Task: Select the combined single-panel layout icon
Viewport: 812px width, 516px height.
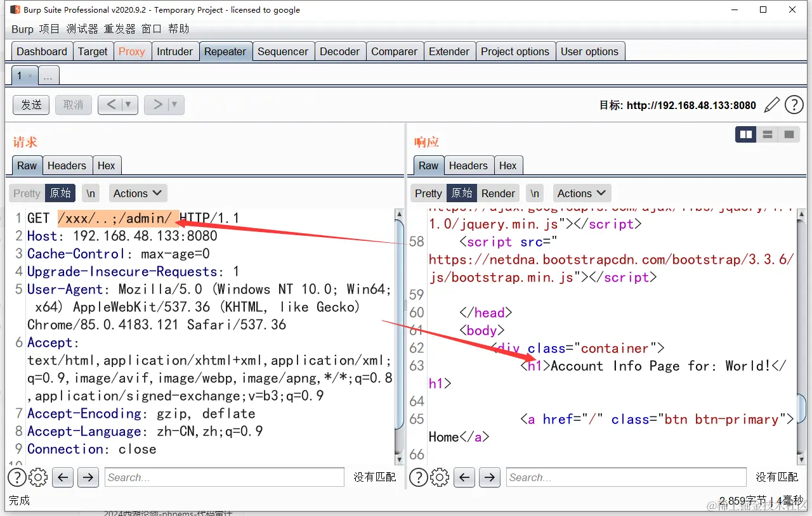Action: coord(789,134)
